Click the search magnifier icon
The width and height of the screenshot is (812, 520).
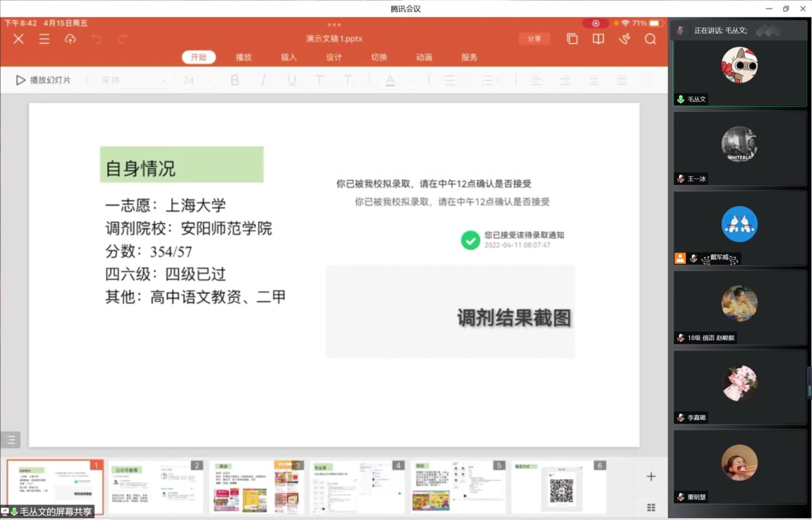(x=650, y=39)
